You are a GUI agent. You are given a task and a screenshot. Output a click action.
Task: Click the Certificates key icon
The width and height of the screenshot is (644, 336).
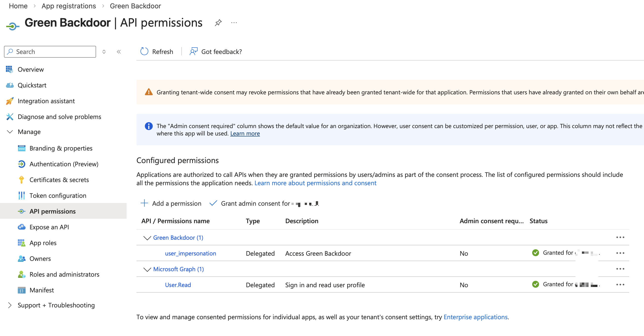click(x=21, y=180)
